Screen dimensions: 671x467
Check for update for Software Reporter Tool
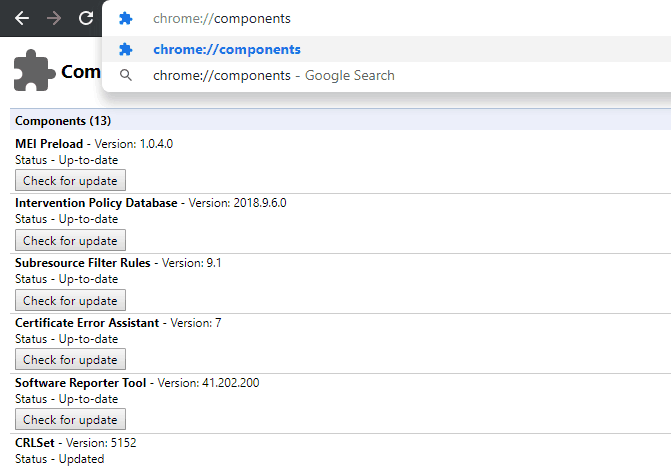click(70, 419)
